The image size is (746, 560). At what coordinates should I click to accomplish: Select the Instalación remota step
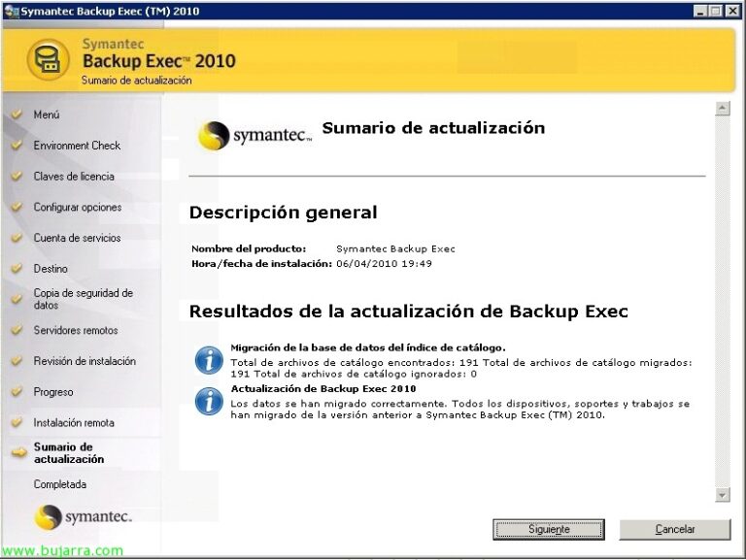coord(74,422)
